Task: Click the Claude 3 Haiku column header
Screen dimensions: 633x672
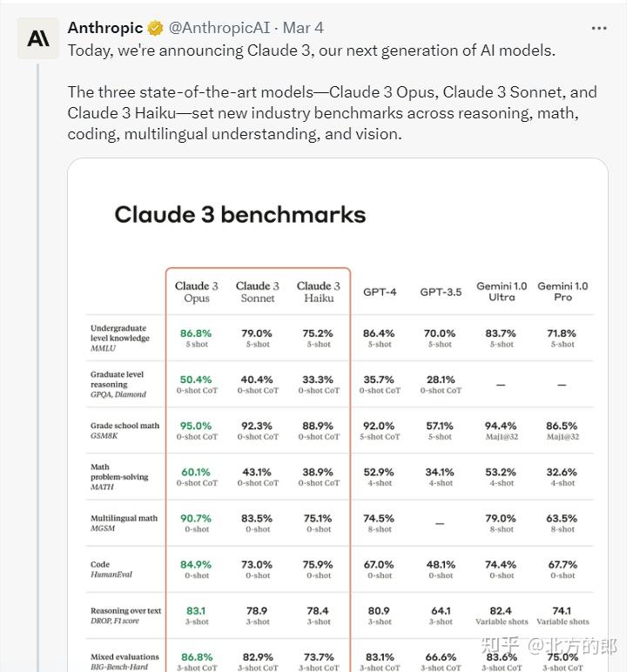Action: [x=319, y=292]
